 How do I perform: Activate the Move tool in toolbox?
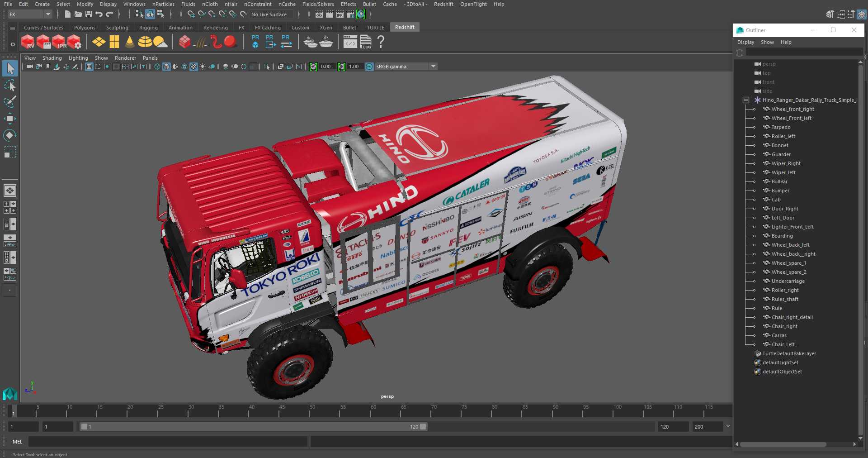[x=10, y=119]
